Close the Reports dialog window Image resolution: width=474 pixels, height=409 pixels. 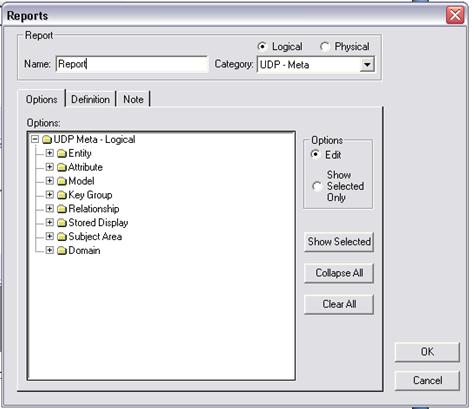455,15
